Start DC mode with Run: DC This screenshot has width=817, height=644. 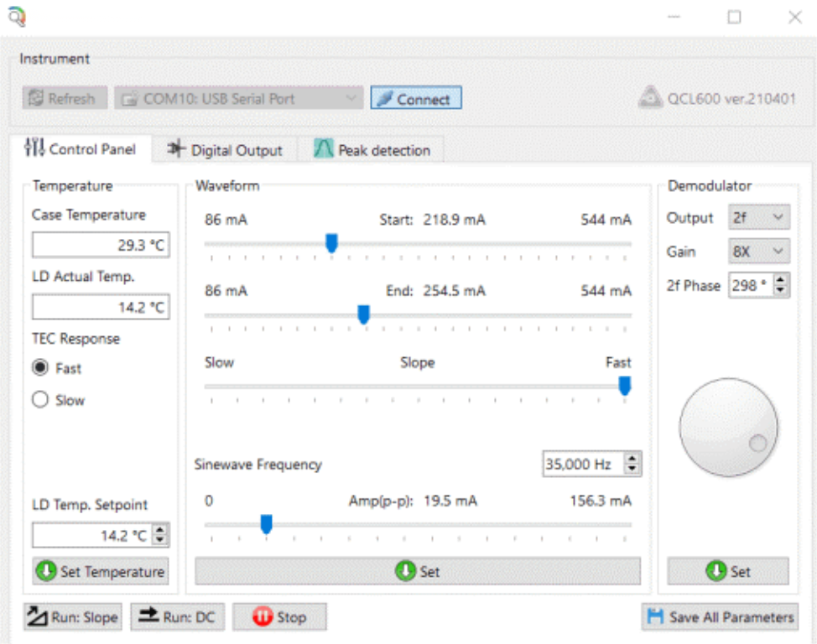pos(177,617)
